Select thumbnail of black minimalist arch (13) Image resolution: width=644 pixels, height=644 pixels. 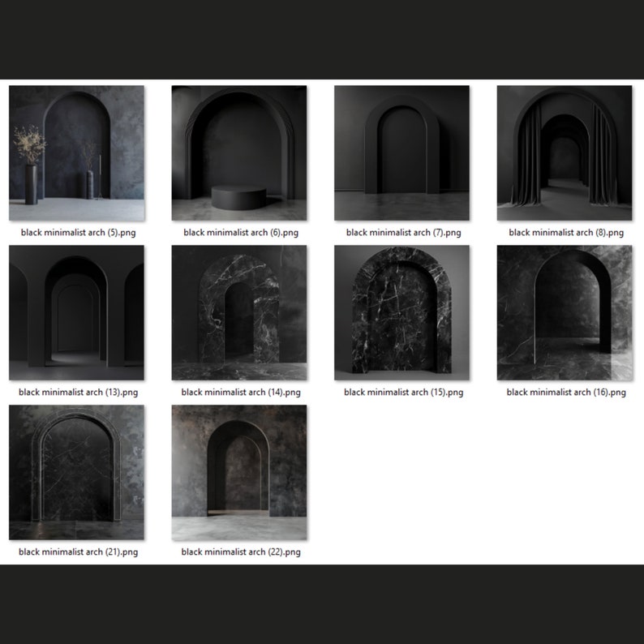tap(76, 312)
